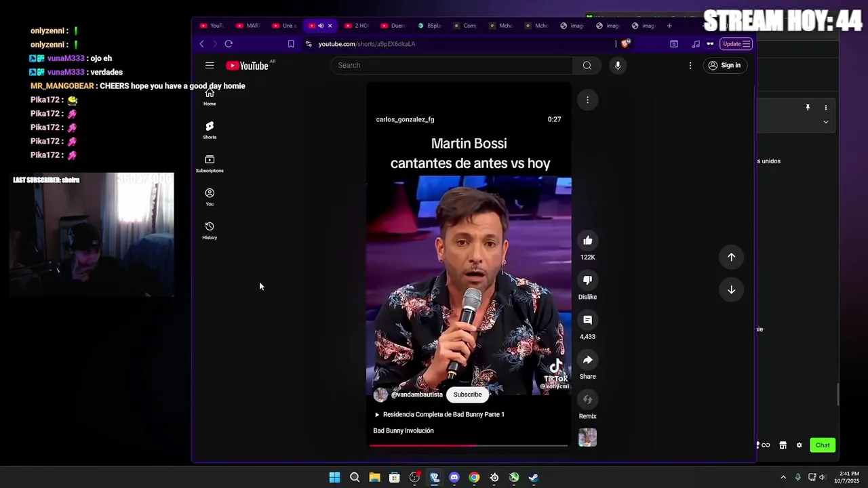Subscribe to @vandambautista

click(x=467, y=394)
